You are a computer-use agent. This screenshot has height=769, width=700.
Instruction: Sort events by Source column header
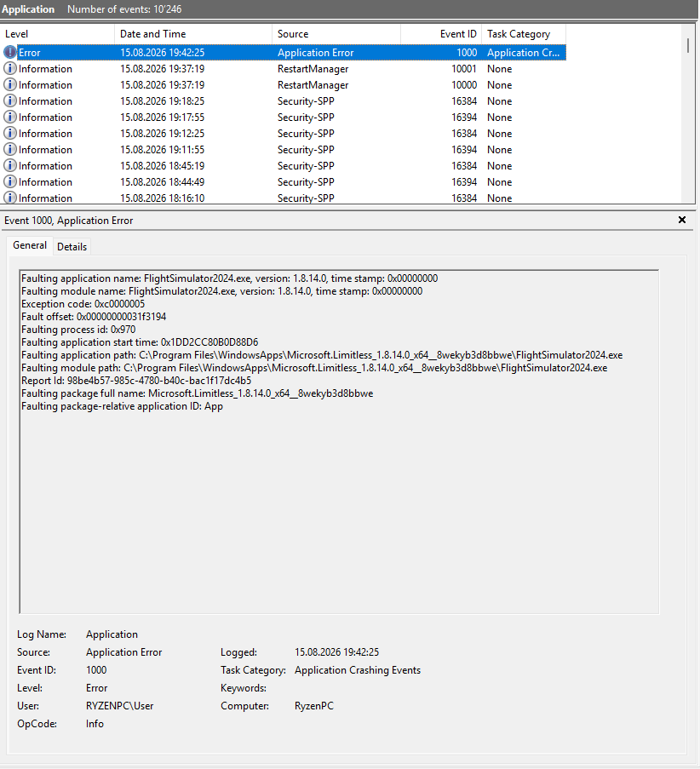point(336,34)
